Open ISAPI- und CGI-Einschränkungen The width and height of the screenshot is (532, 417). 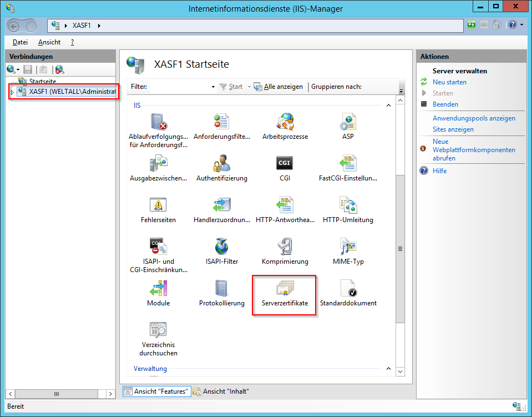[159, 255]
